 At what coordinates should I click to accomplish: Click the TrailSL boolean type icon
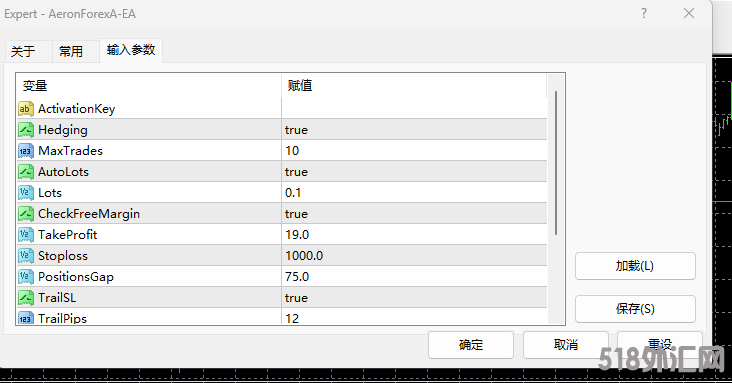(x=26, y=298)
